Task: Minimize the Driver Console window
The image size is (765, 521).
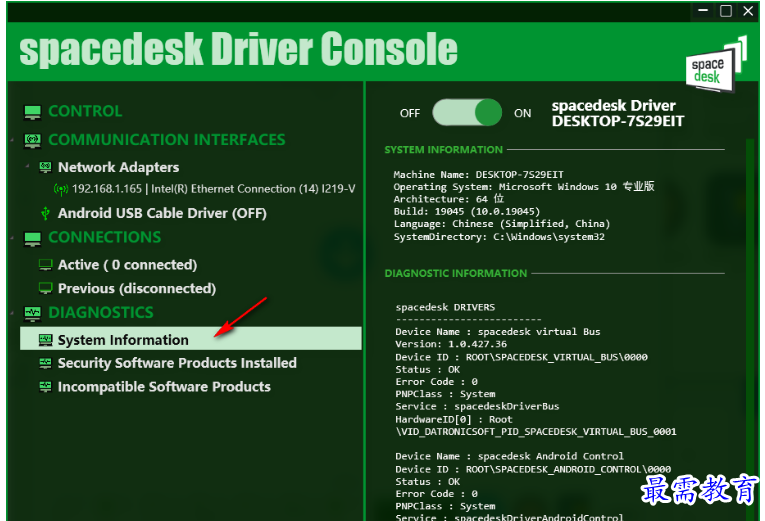Action: coord(703,11)
